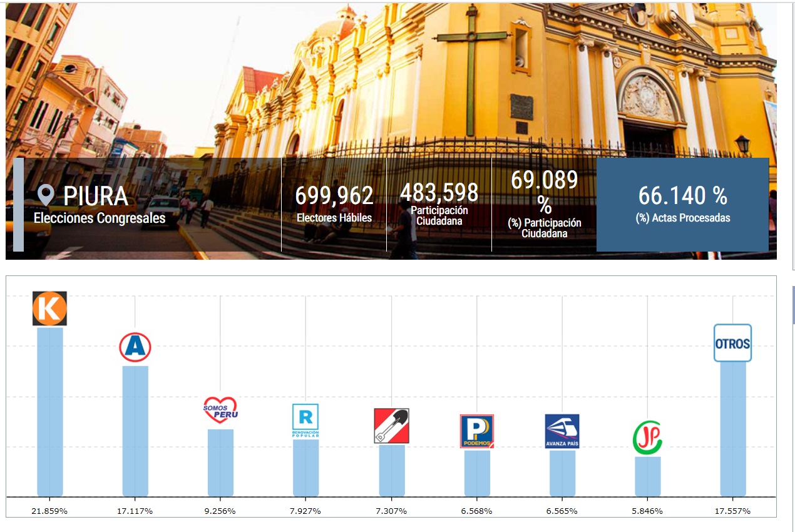The image size is (795, 532).
Task: Select the shovel-on-flag party logo
Action: [x=391, y=426]
